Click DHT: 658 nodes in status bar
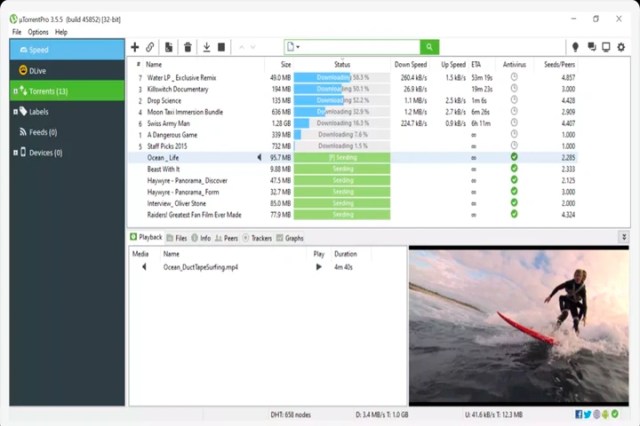 tap(291, 415)
